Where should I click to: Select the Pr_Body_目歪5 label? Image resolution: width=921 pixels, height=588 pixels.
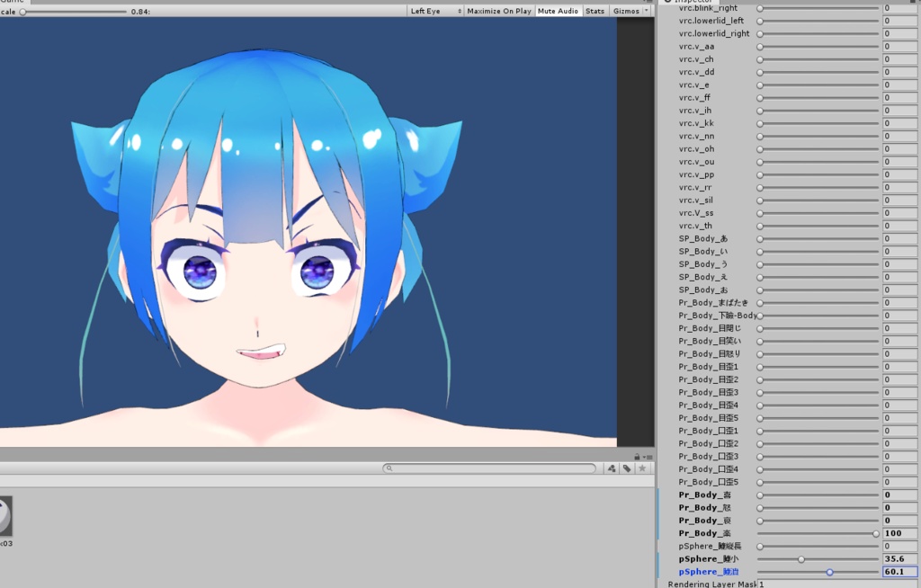pos(709,418)
